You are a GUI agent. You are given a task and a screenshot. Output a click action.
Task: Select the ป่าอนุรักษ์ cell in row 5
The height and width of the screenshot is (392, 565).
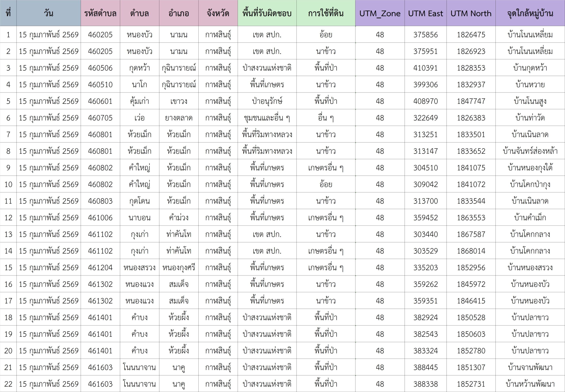click(x=267, y=101)
